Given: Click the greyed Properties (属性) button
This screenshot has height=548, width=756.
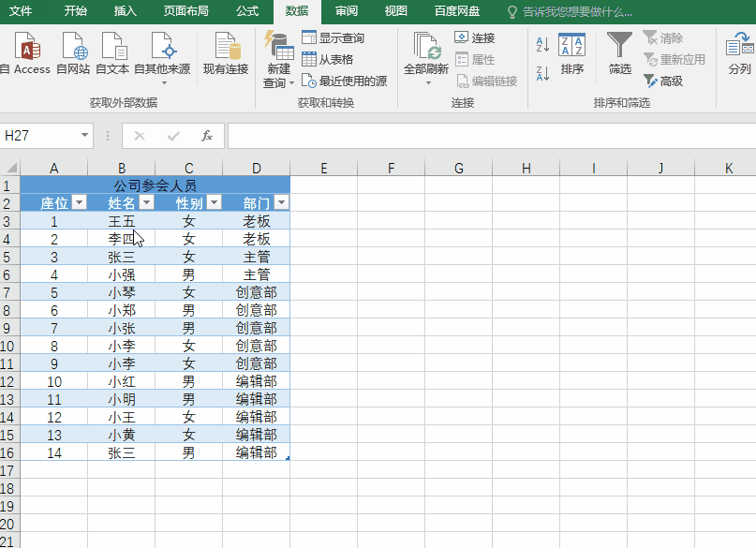Looking at the screenshot, I should (x=475, y=59).
